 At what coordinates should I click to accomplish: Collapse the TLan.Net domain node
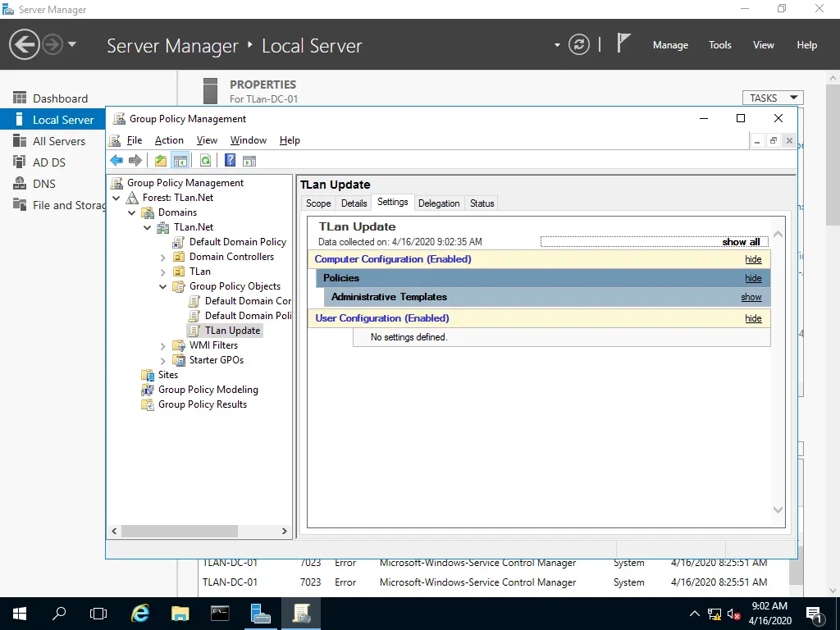click(148, 228)
